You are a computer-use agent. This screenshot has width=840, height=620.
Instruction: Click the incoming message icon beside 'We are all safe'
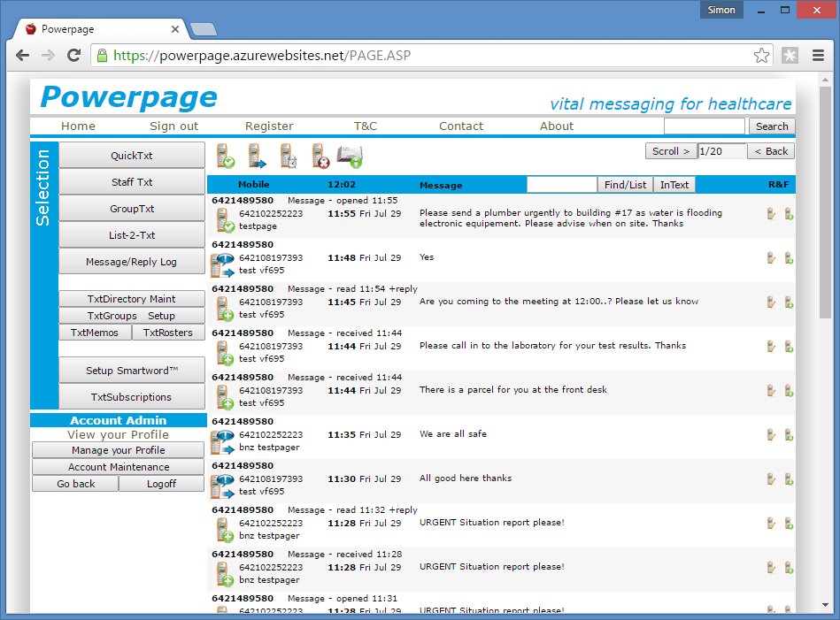(x=221, y=440)
